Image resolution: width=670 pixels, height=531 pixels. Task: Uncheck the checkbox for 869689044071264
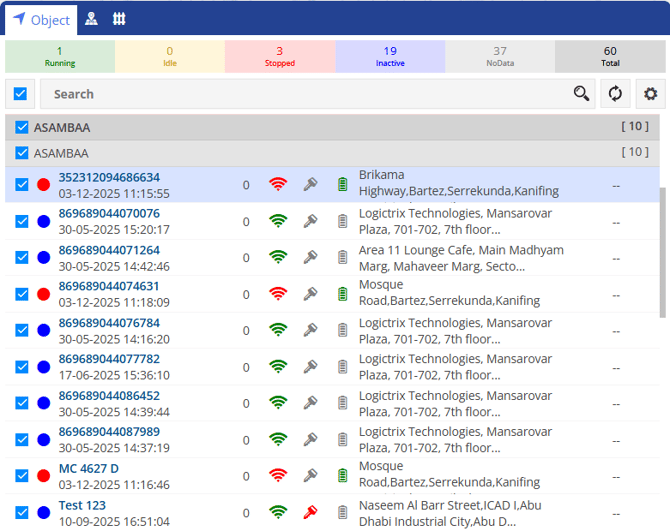[x=22, y=257]
